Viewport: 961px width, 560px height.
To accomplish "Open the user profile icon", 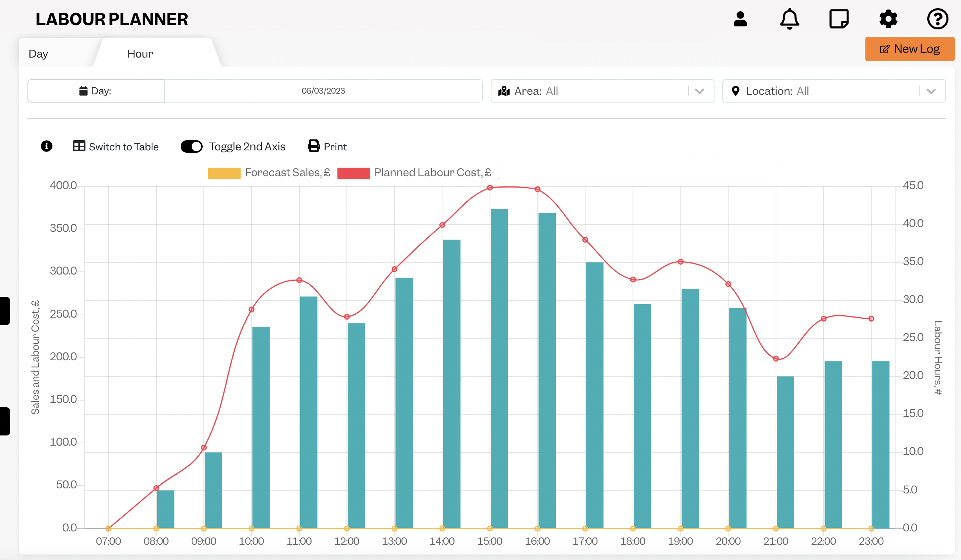I will pos(740,19).
